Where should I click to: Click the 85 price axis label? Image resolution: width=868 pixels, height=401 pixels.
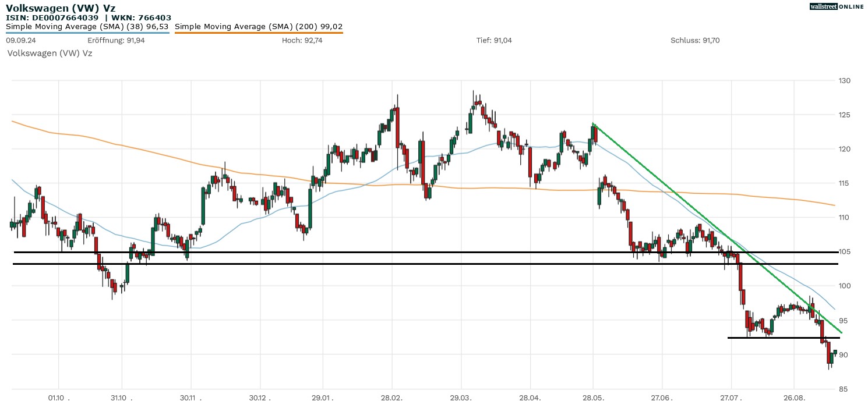coord(842,389)
